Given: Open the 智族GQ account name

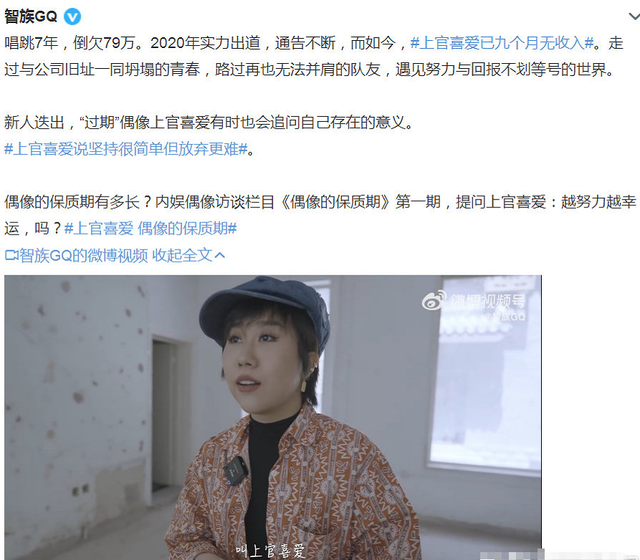Looking at the screenshot, I should tap(31, 17).
